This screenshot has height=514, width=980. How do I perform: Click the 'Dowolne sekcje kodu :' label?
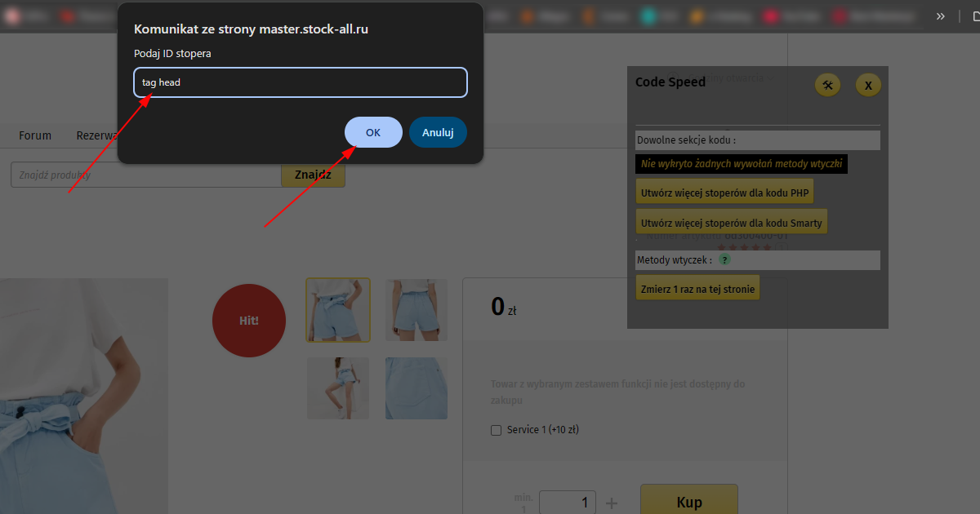tap(687, 140)
